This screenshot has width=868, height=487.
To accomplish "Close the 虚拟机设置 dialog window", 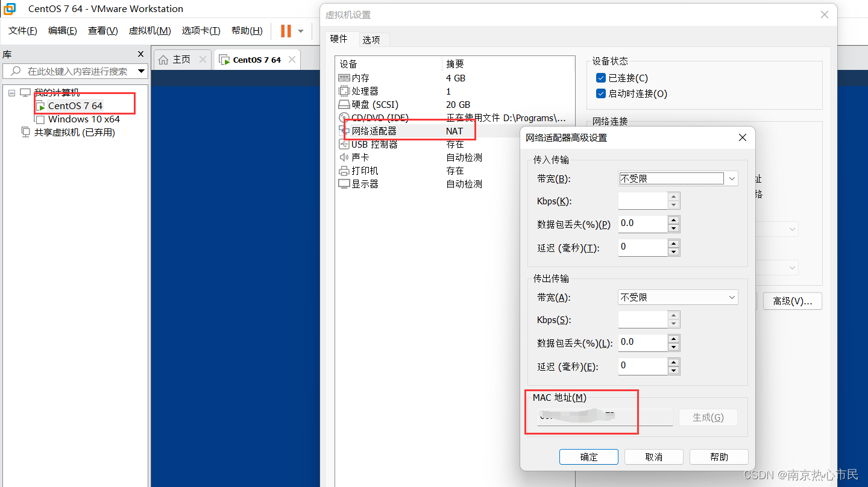I will (x=825, y=14).
